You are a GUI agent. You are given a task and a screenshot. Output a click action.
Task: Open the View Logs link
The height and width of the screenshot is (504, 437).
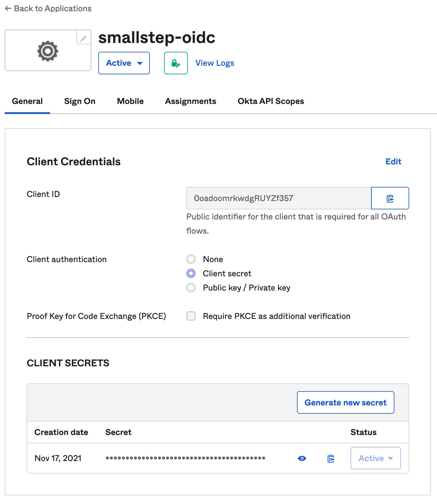pos(215,63)
